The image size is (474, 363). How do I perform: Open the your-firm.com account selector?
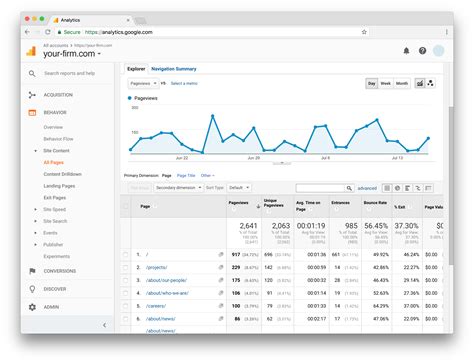72,54
